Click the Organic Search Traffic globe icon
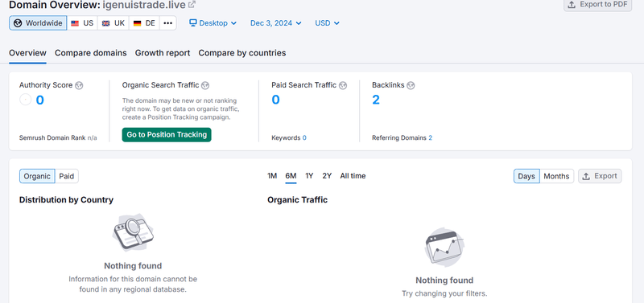 click(205, 85)
